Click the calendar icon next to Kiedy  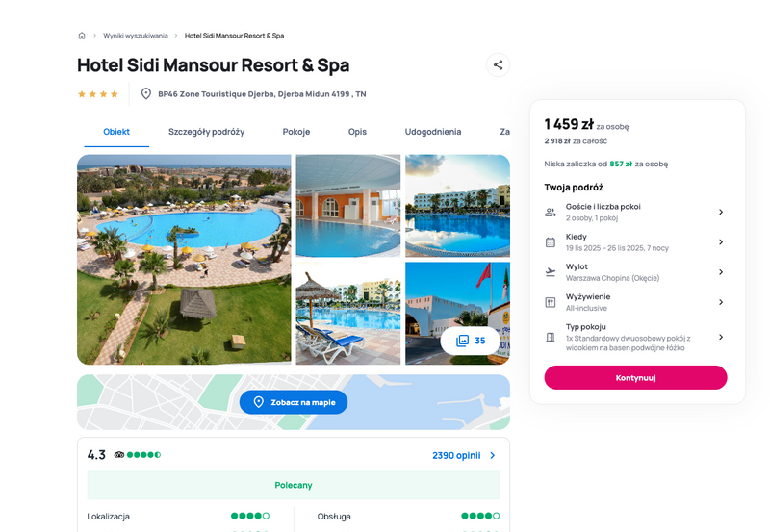click(x=551, y=242)
